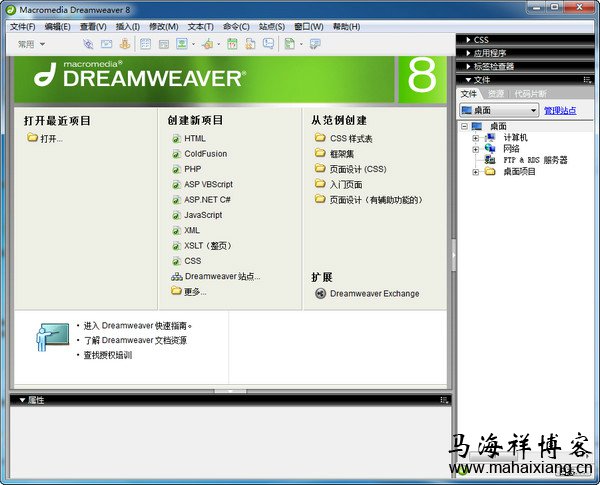Click the Insert Div Tag icon
This screenshot has width=600, height=485.
[x=164, y=44]
